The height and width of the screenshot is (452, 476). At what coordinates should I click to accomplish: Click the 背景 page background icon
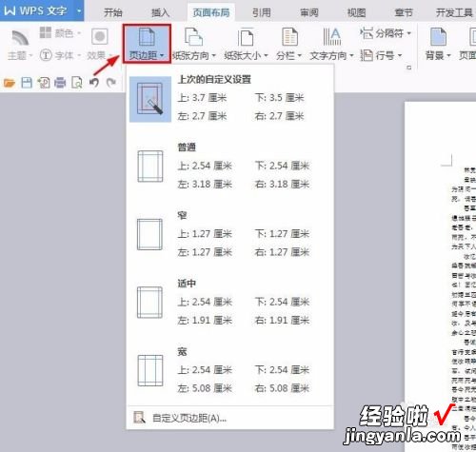tap(438, 37)
